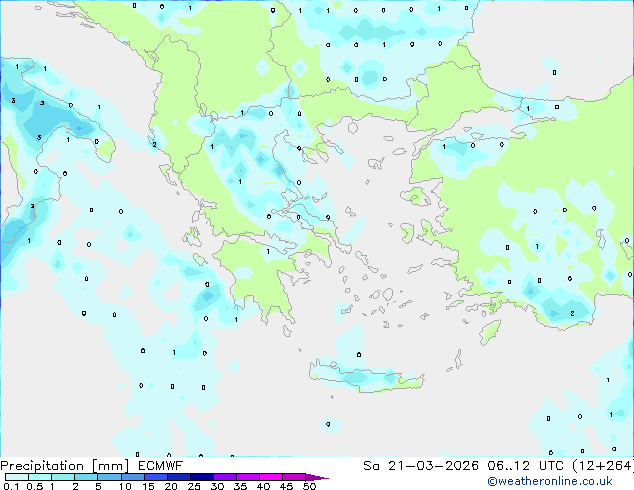Click the above-50 arrow tip of legend
This screenshot has width=634, height=490.
tap(317, 477)
